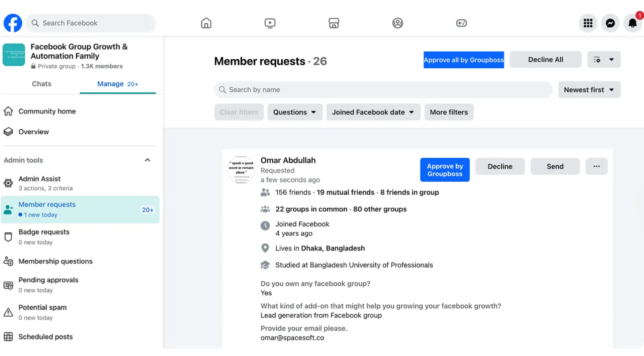Image resolution: width=644 pixels, height=356 pixels.
Task: Open Community home
Action: (80, 111)
